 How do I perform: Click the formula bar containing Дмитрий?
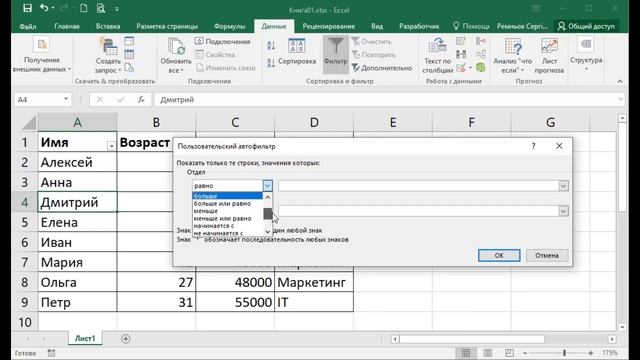(388, 100)
